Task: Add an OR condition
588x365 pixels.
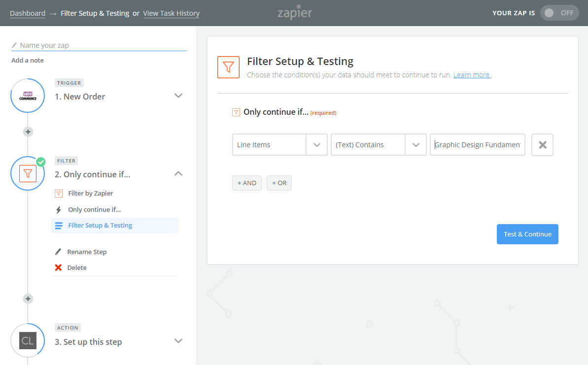Action: [279, 183]
